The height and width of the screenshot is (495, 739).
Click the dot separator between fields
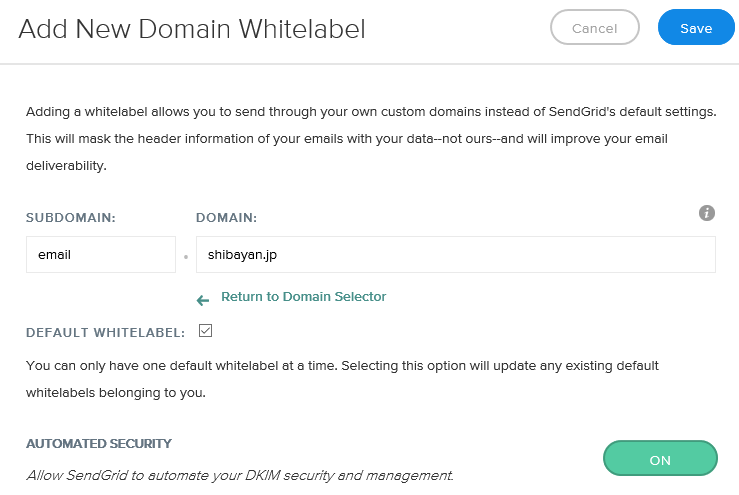[x=186, y=257]
